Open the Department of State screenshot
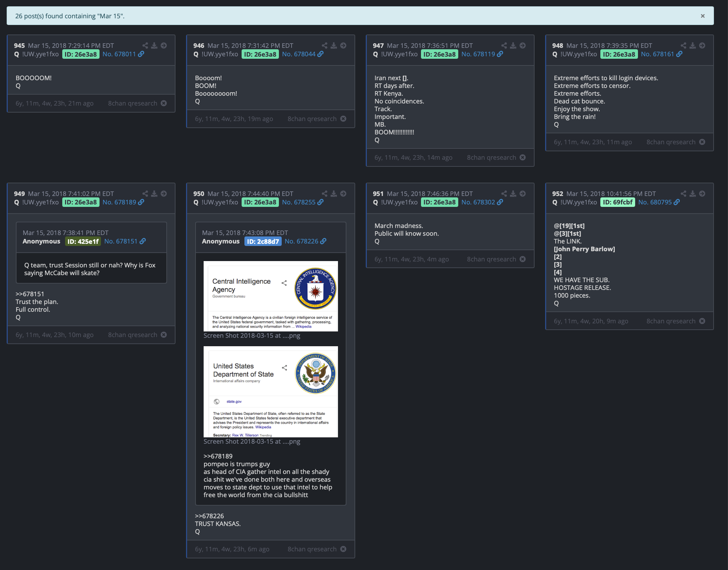 click(271, 392)
